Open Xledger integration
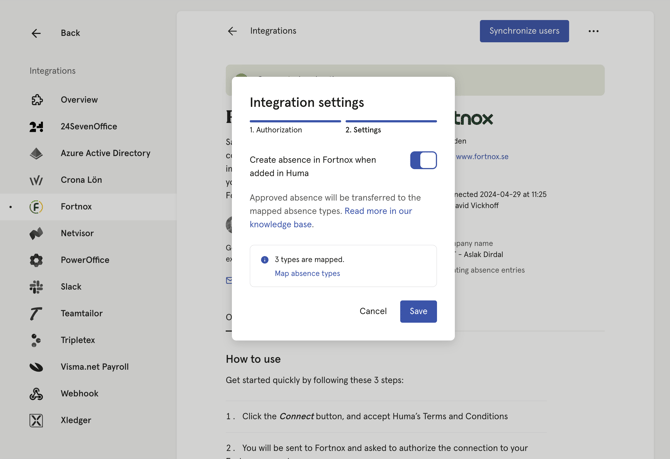670x459 pixels. [88, 420]
